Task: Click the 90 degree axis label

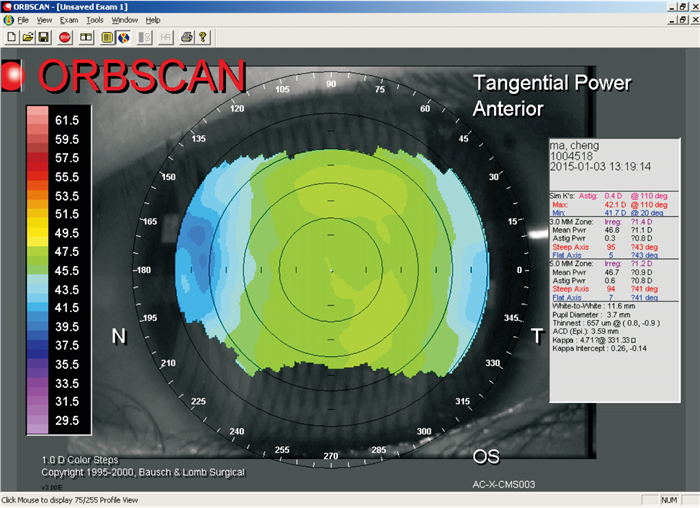Action: 331,84
